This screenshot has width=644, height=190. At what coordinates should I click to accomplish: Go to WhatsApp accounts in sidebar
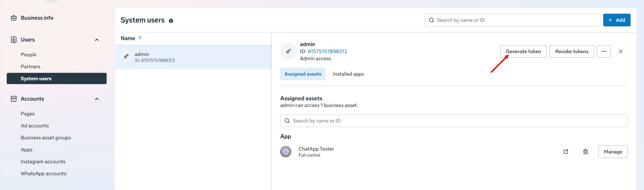click(x=43, y=173)
